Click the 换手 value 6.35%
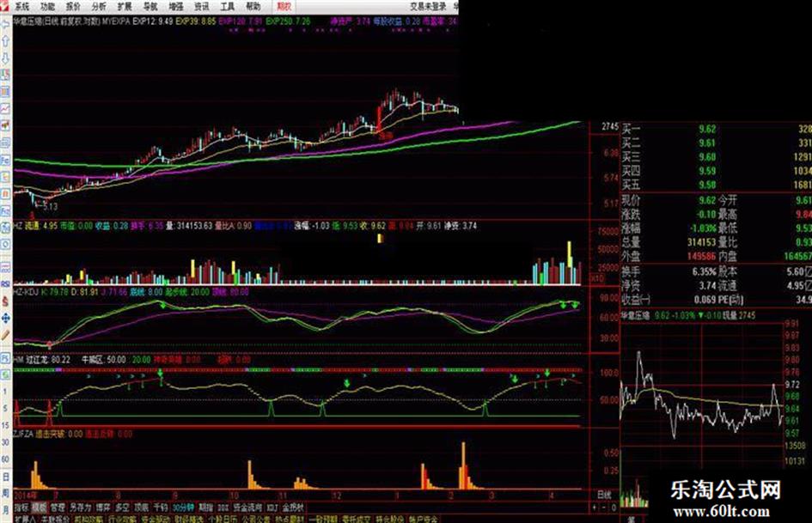The image size is (812, 523). [704, 271]
